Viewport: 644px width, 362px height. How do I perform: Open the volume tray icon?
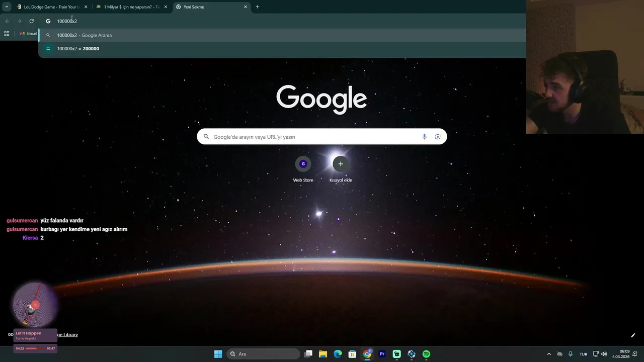click(604, 354)
